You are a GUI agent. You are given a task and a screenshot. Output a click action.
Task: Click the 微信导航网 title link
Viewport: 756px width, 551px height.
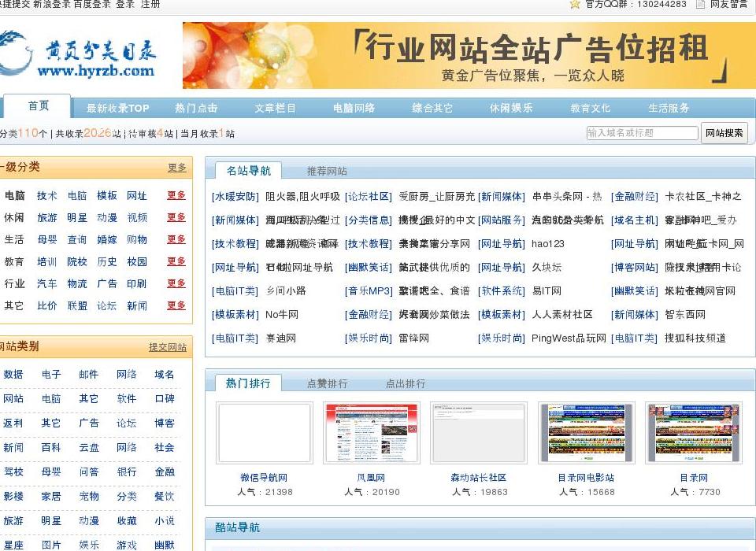tap(264, 478)
